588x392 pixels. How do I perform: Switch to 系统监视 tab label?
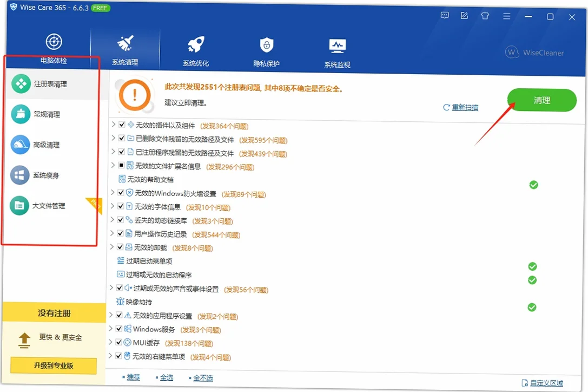337,64
